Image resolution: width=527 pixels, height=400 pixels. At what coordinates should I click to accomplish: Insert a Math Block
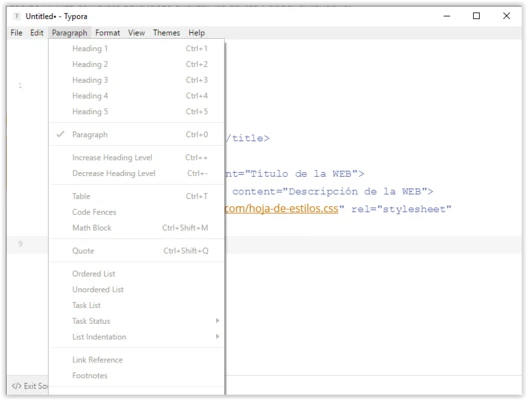pos(137,228)
